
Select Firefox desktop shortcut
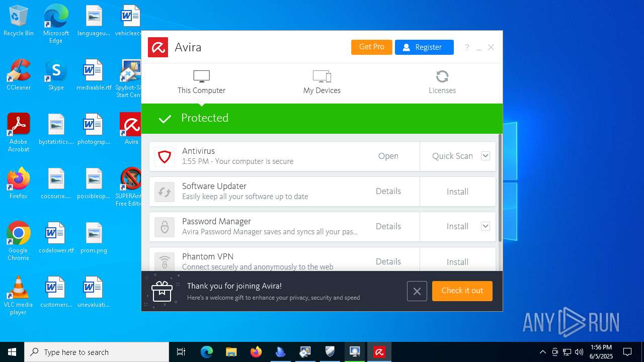(19, 184)
